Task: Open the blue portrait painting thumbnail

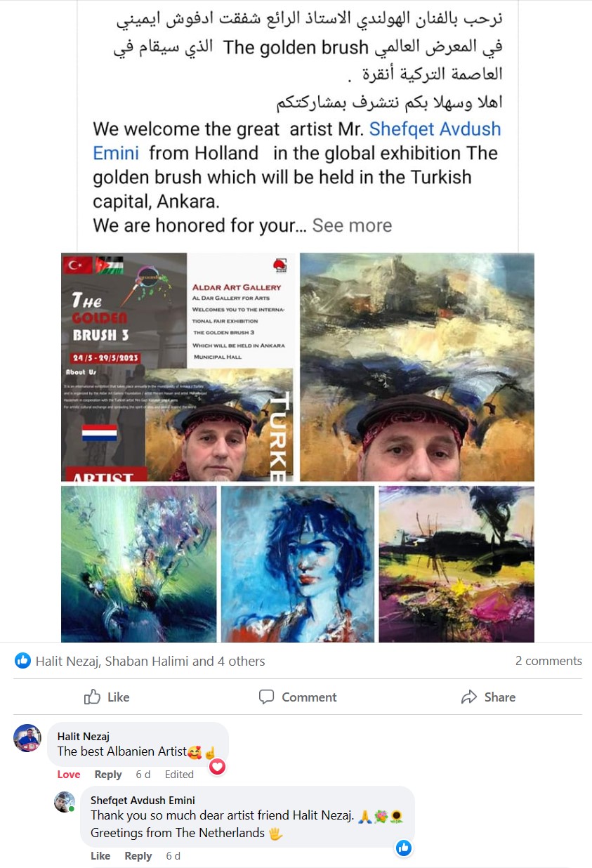Action: 298,564
